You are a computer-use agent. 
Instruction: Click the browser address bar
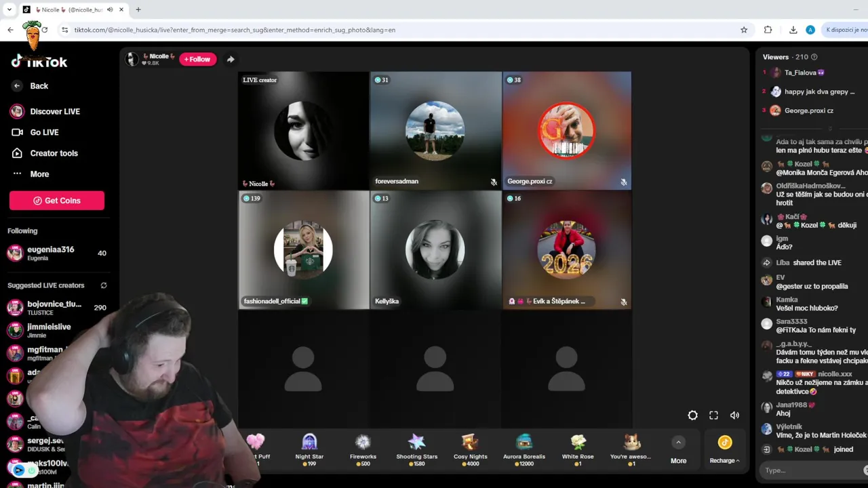click(400, 30)
